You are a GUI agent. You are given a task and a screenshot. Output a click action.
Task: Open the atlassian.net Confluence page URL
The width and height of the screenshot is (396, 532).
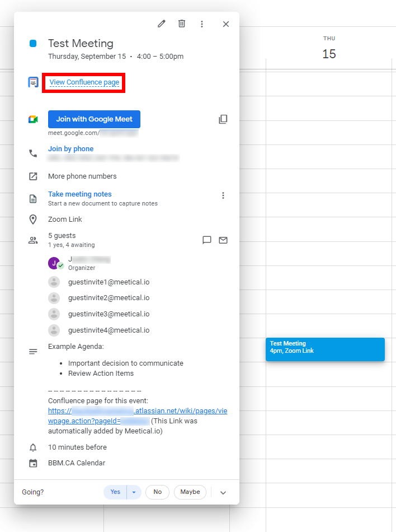coord(138,416)
